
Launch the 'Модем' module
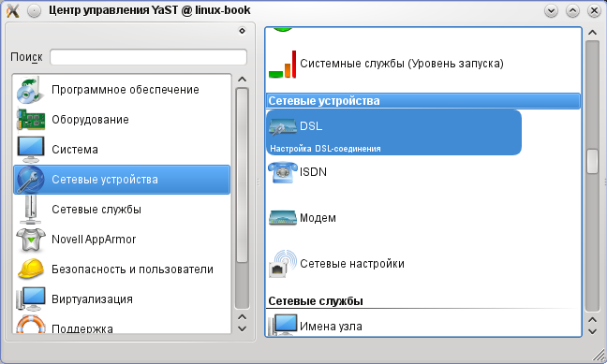point(318,218)
